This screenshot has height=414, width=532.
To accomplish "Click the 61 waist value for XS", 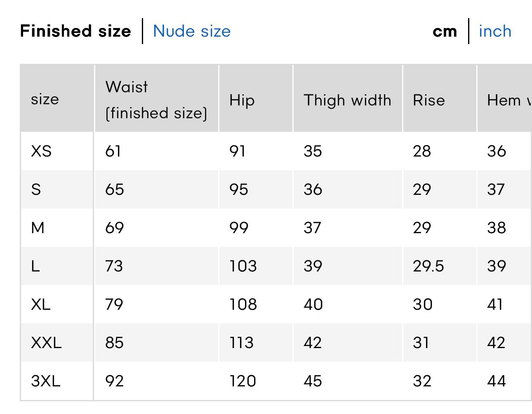I will point(113,151).
